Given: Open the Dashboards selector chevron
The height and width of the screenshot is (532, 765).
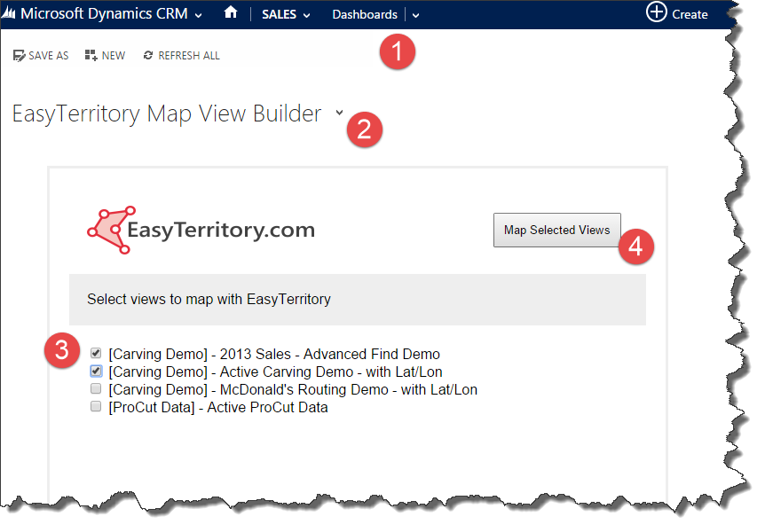Looking at the screenshot, I should point(415,14).
